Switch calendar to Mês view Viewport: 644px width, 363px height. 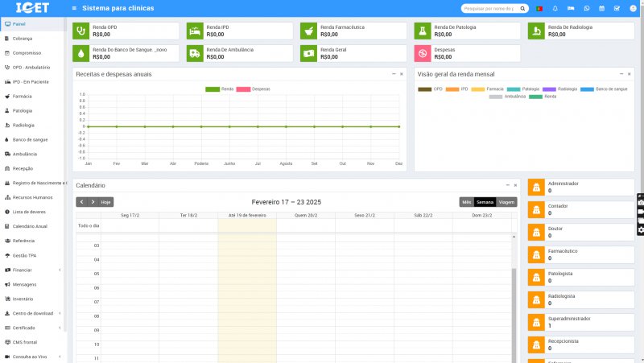coord(467,202)
